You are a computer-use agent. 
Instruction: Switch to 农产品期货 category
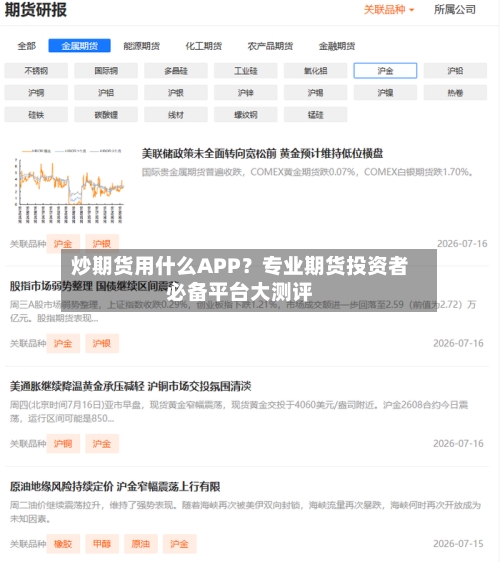[x=270, y=46]
